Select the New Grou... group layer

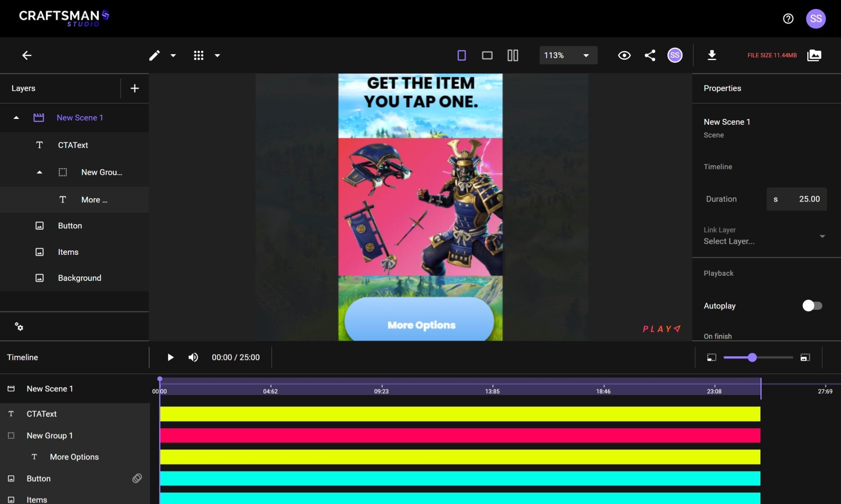coord(101,173)
